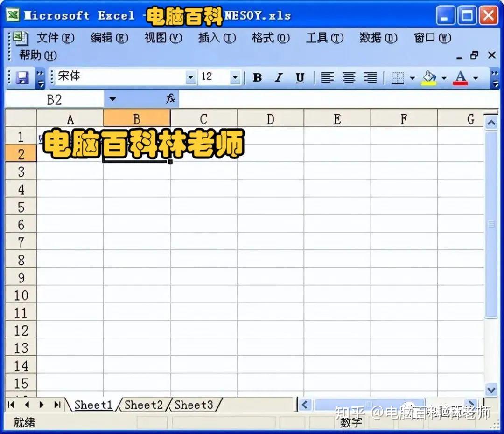Select column A header

point(70,119)
